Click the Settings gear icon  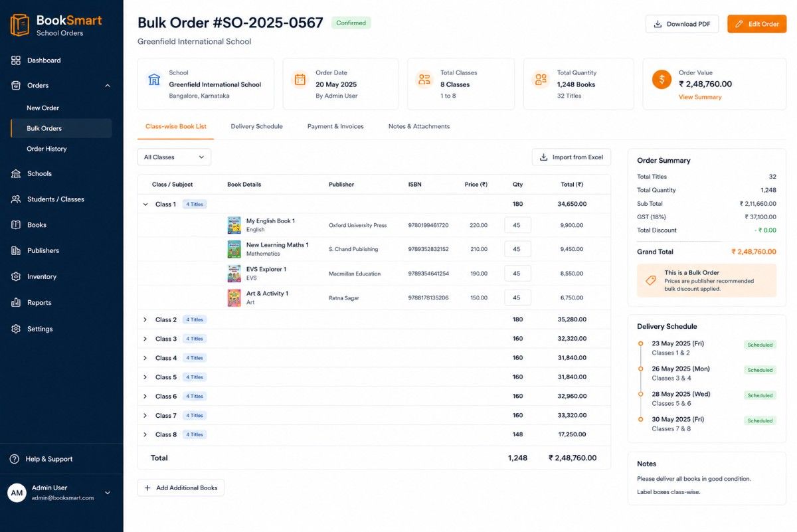16,329
